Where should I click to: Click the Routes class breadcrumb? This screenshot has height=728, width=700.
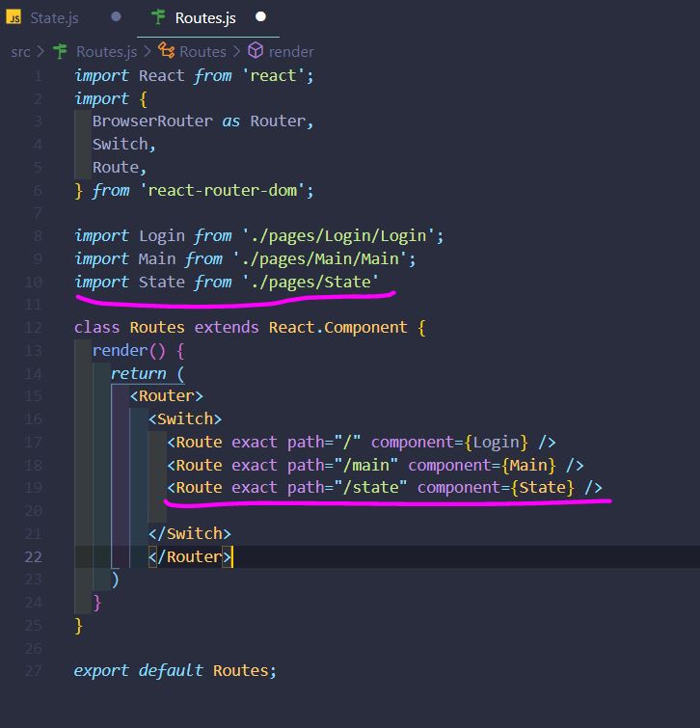(x=202, y=51)
